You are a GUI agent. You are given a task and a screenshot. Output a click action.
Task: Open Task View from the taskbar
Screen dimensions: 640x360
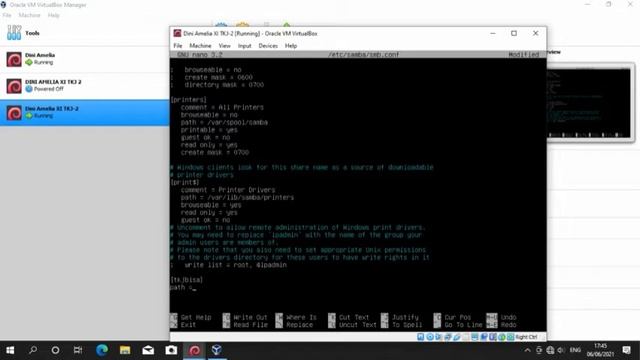pyautogui.click(x=78, y=350)
